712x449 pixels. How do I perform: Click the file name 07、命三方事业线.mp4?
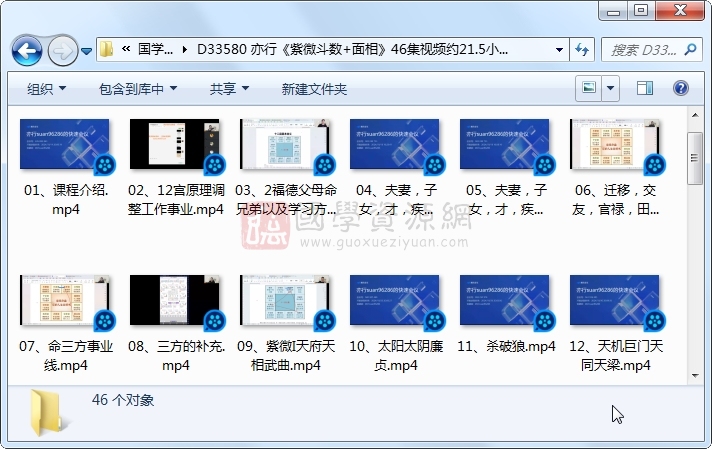pos(66,355)
